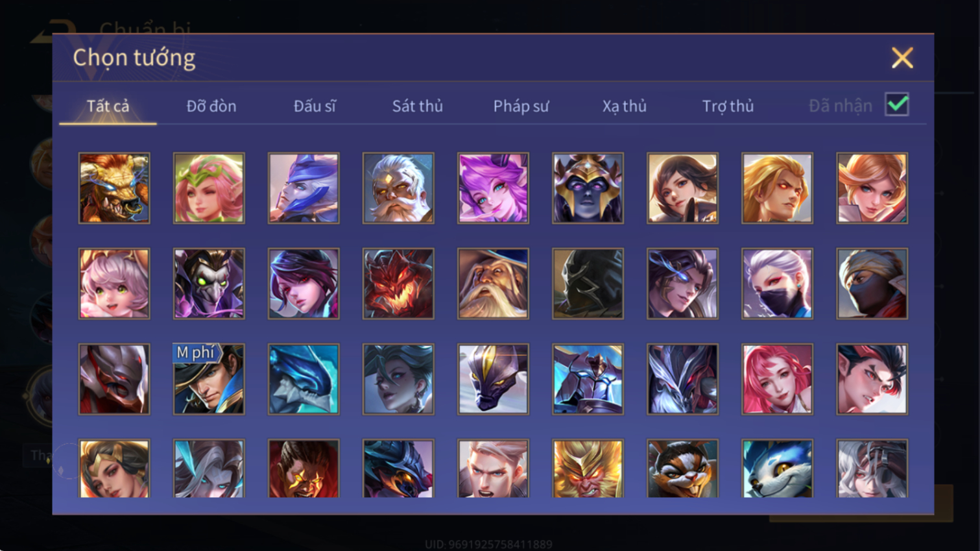Close the Chọn tướng dialog
The height and width of the screenshot is (551, 980).
pos(902,58)
